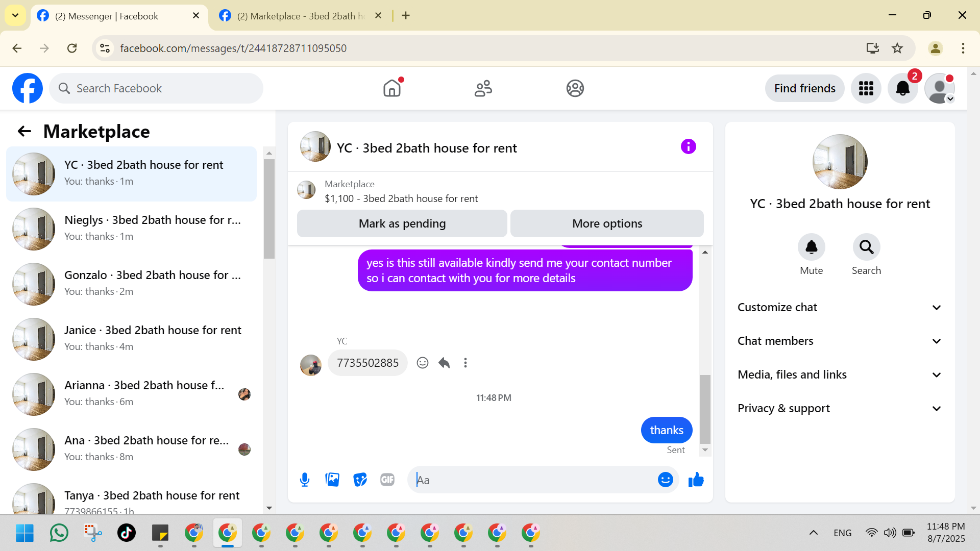The image size is (980, 551).
Task: Expand the Media, files and links section
Action: tap(840, 374)
